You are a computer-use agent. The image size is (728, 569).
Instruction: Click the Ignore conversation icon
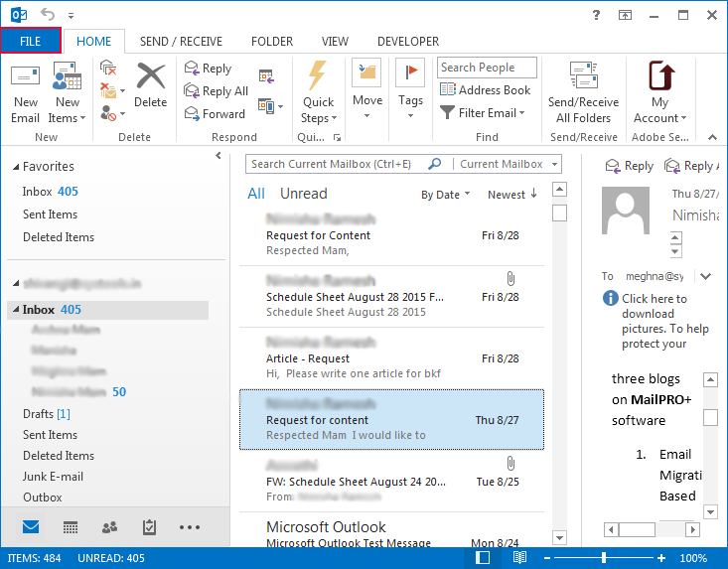pyautogui.click(x=107, y=68)
